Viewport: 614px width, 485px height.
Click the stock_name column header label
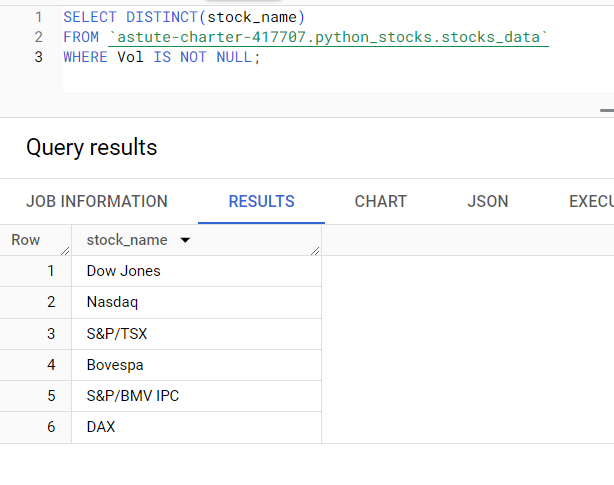pyautogui.click(x=127, y=240)
